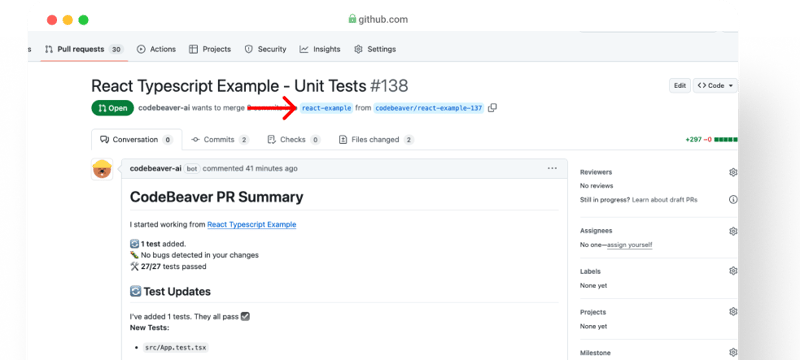Click the Pull requests merge icon in navigation
The image size is (800, 360).
point(49,49)
